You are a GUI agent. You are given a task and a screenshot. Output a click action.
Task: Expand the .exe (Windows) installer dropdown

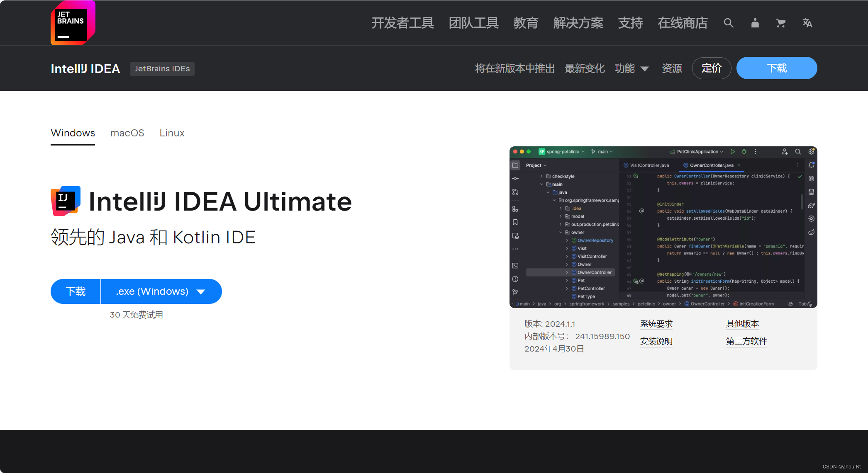click(161, 291)
